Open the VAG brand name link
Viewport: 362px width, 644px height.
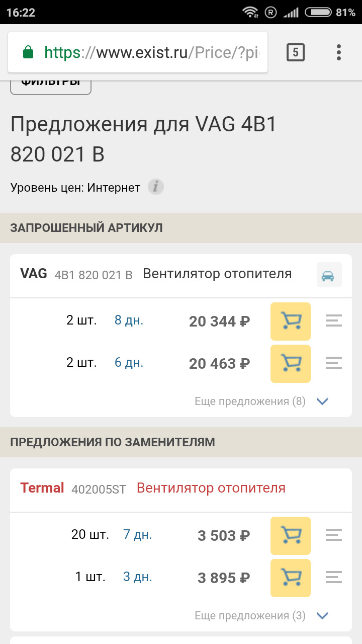click(x=34, y=274)
